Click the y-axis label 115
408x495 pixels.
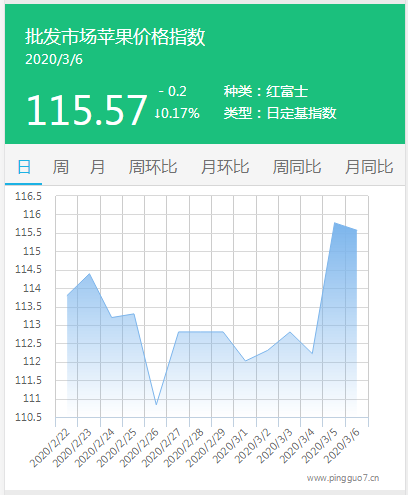[32, 251]
